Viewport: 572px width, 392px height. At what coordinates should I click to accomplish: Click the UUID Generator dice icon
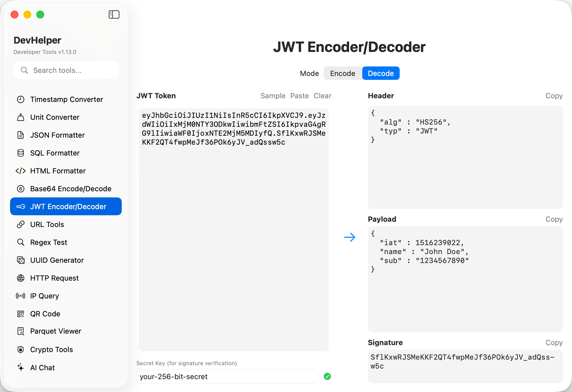[21, 260]
